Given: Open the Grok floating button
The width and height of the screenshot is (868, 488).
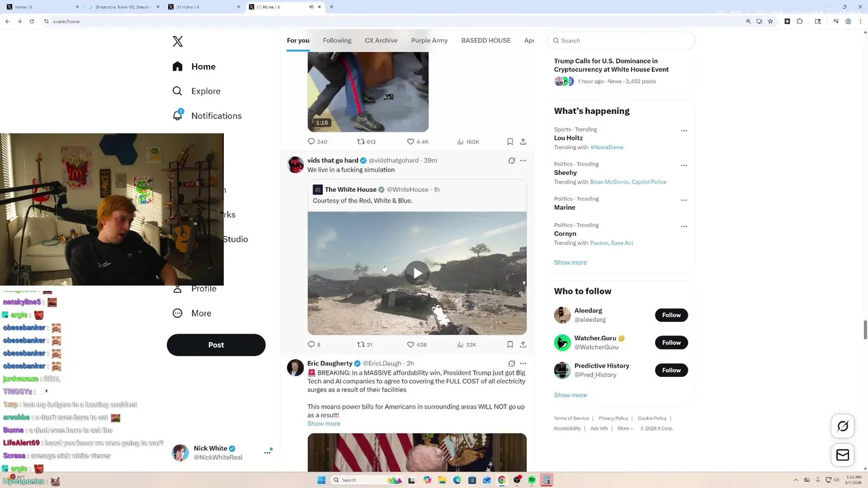Looking at the screenshot, I should tap(843, 426).
